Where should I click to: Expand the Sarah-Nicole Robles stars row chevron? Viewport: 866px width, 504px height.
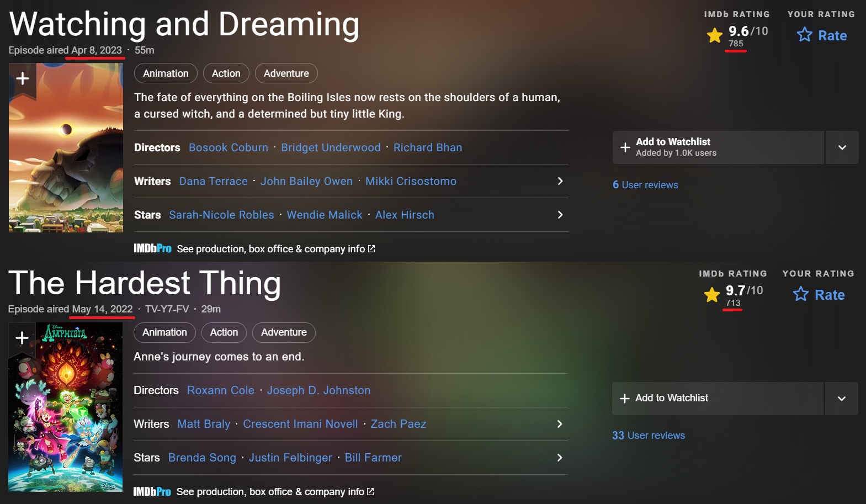tap(560, 215)
